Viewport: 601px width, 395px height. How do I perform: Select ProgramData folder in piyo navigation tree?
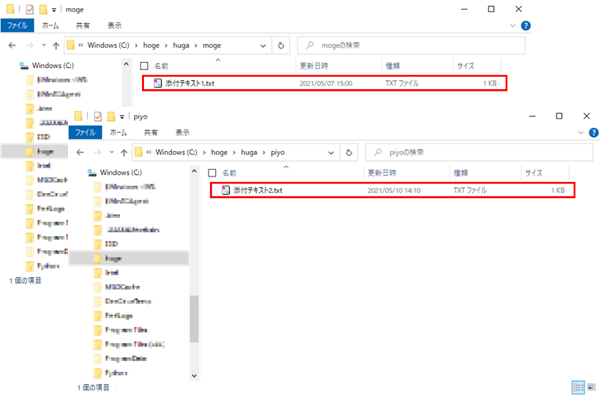(126, 359)
